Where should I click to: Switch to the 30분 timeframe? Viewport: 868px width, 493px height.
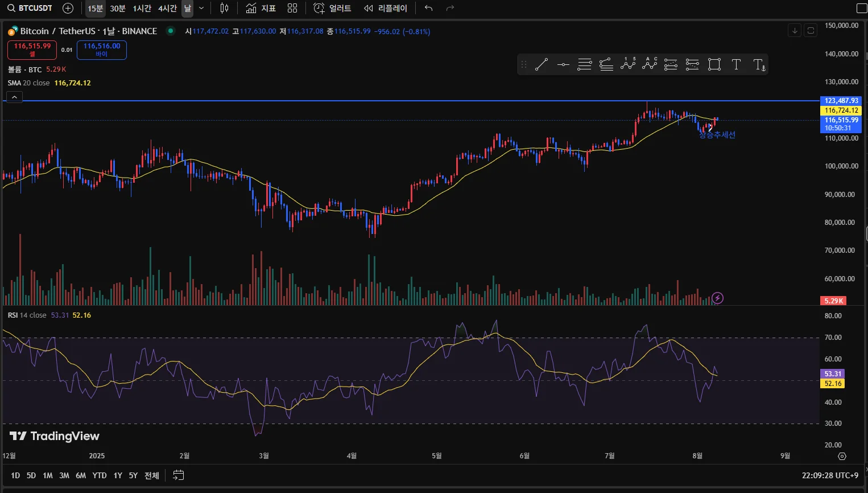click(118, 9)
